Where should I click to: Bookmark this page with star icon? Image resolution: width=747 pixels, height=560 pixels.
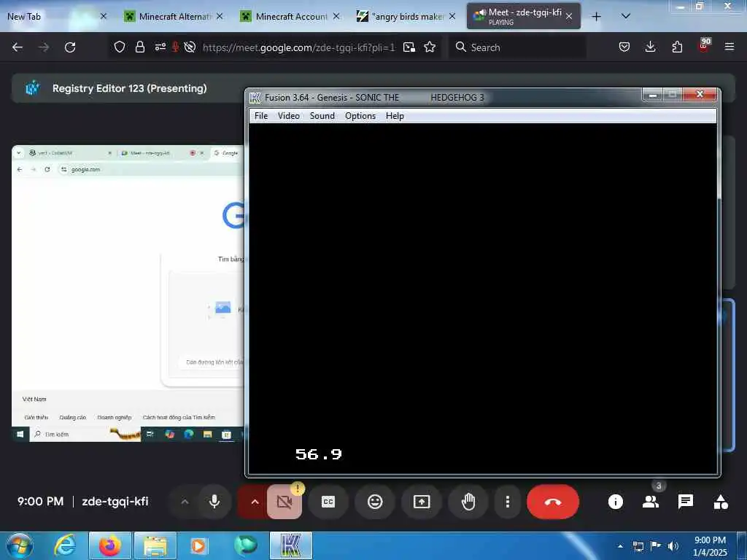(430, 47)
